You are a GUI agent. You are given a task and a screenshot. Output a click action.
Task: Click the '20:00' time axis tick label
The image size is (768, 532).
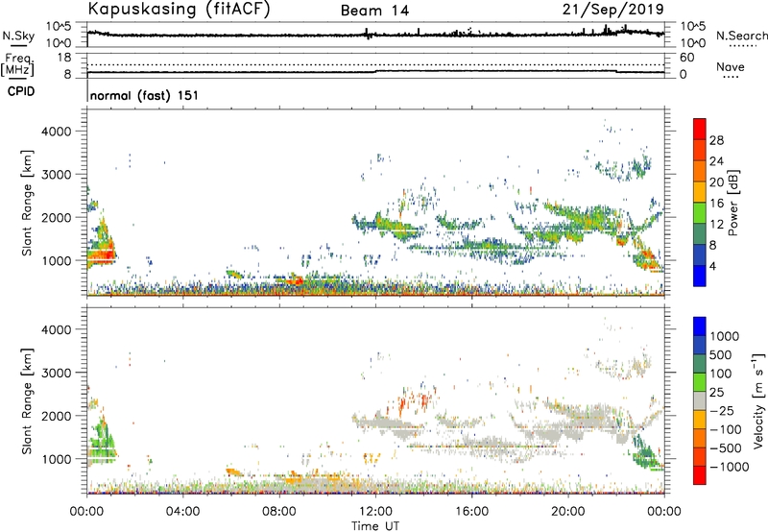click(x=568, y=512)
